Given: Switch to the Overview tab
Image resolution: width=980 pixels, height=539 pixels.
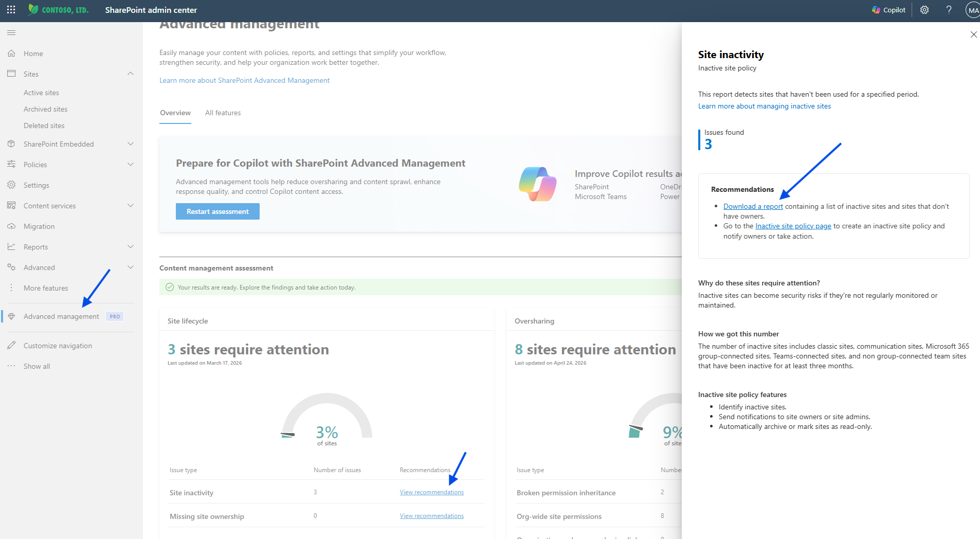Looking at the screenshot, I should 175,113.
